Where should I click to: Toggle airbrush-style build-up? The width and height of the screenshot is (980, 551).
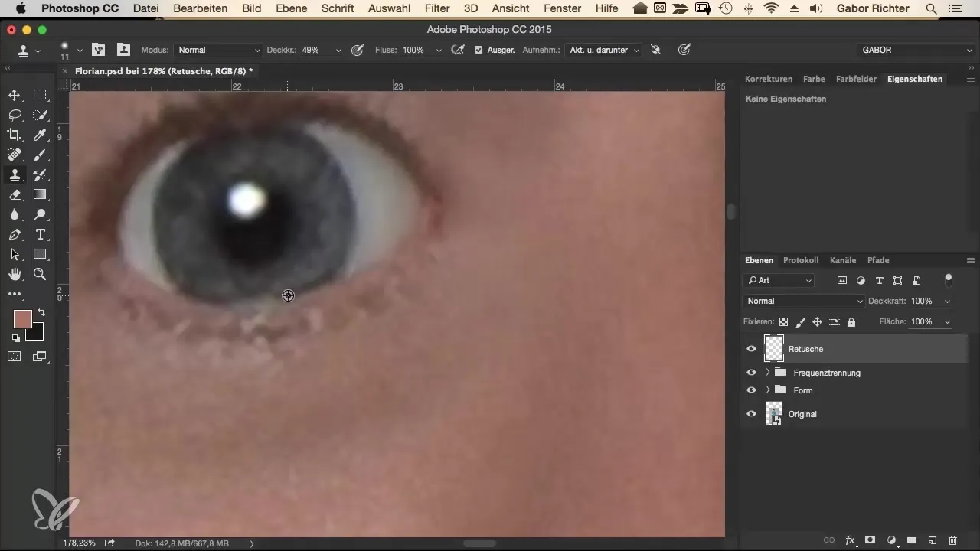[458, 50]
